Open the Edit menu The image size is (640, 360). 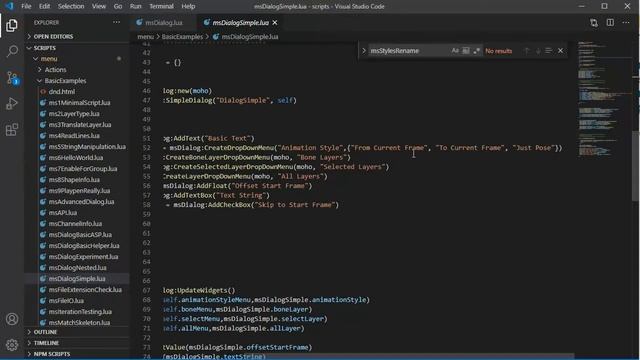[x=44, y=6]
